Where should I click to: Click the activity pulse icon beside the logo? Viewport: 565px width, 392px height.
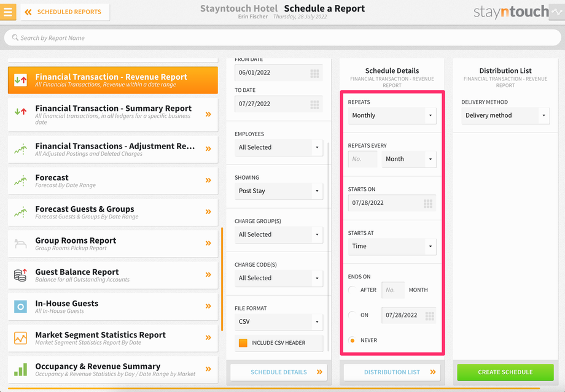557,12
